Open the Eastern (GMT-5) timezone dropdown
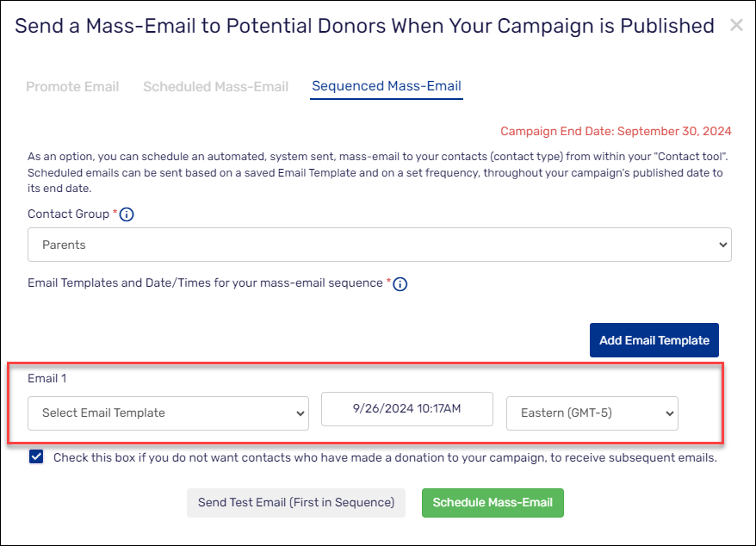The image size is (756, 546). point(592,413)
